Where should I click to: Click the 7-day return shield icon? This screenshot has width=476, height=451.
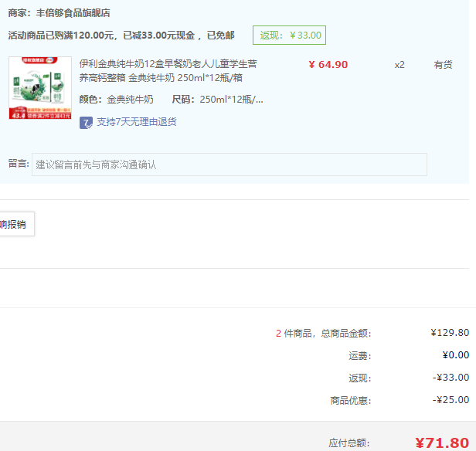click(x=86, y=123)
